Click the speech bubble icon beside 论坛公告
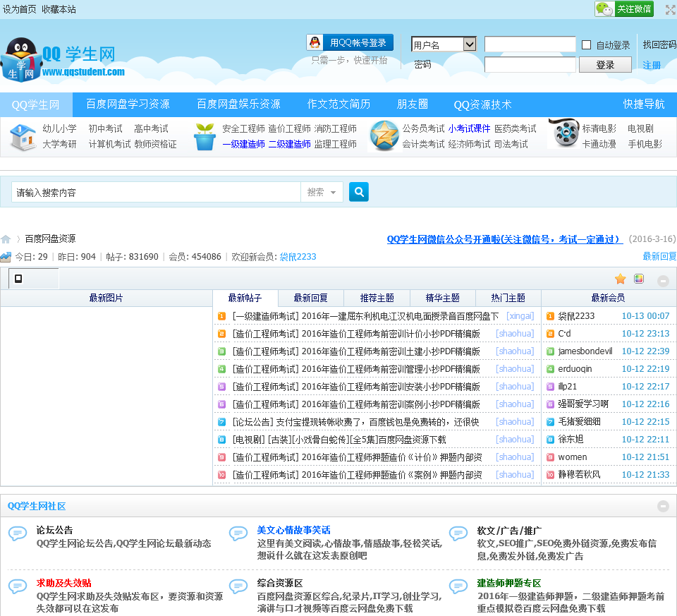 [x=18, y=534]
